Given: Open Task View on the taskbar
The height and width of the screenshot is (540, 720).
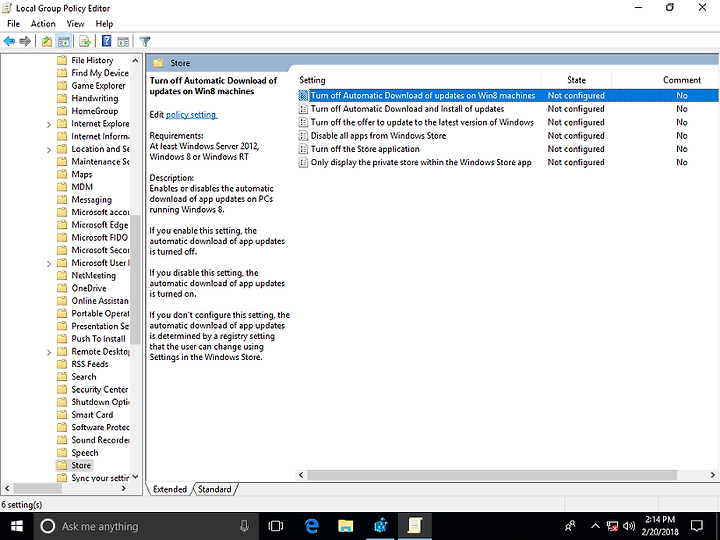Looking at the screenshot, I should [276, 526].
